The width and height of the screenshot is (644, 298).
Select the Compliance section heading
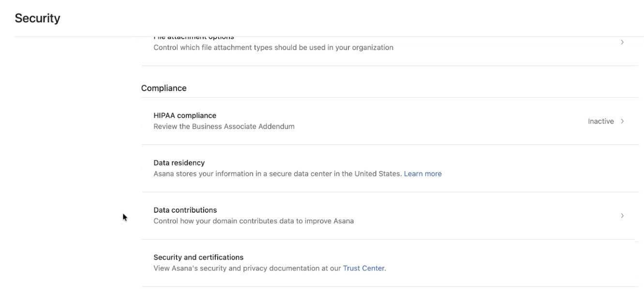click(x=164, y=88)
